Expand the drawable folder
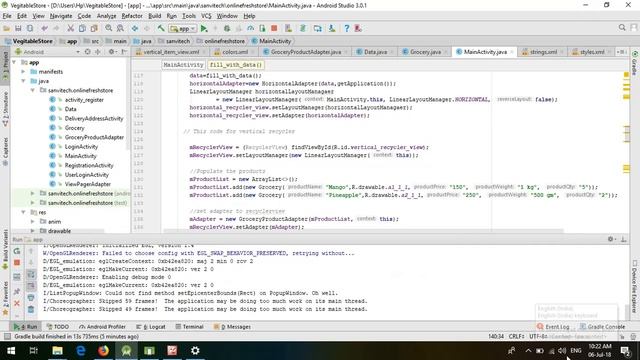This screenshot has width=640, height=360. (x=33, y=231)
